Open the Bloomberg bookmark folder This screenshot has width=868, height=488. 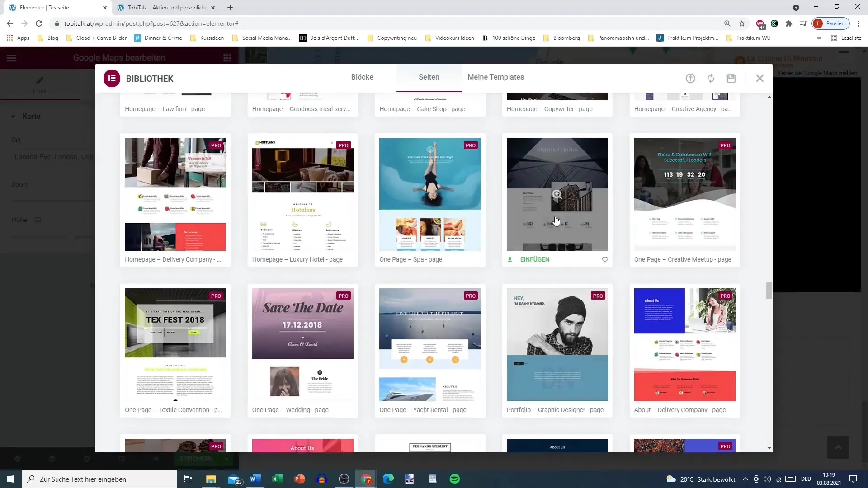(x=561, y=38)
